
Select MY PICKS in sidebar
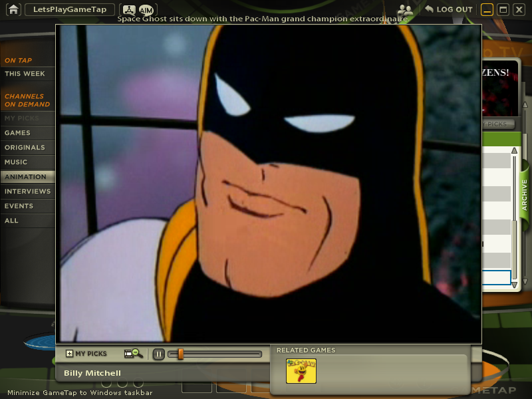[27, 118]
